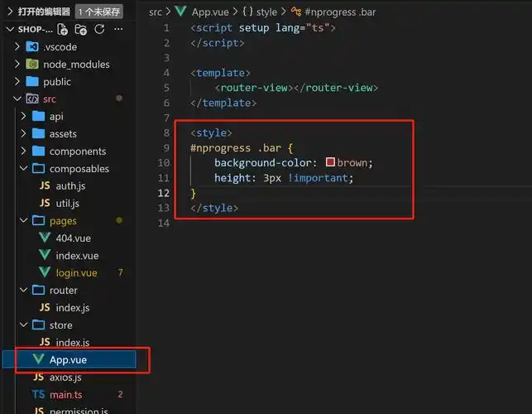The height and width of the screenshot is (414, 532).
Task: Click App.vue in the breadcrumb path
Action: 210,12
